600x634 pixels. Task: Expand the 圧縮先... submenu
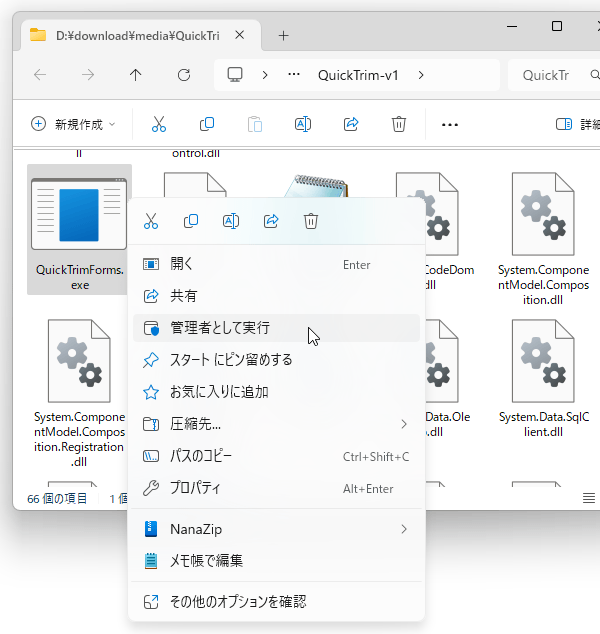pos(277,424)
